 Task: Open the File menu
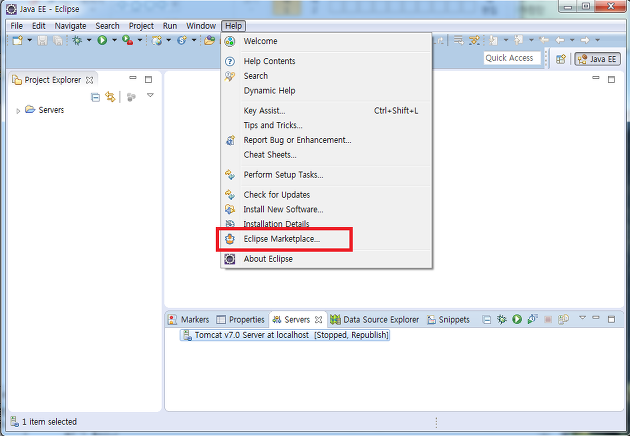[16, 26]
